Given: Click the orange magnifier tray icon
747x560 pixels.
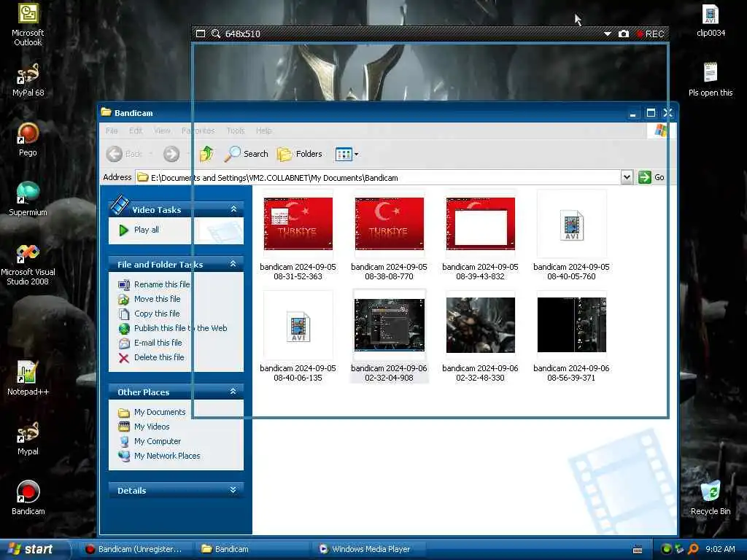Looking at the screenshot, I should 693,549.
